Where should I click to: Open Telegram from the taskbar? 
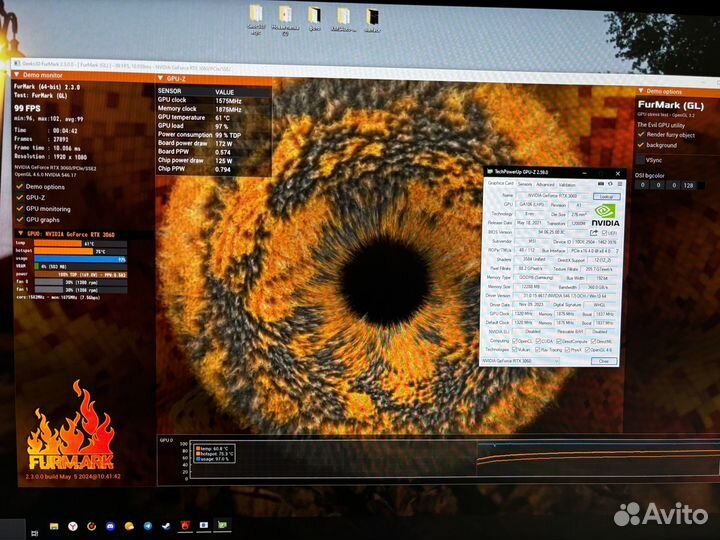click(x=147, y=526)
